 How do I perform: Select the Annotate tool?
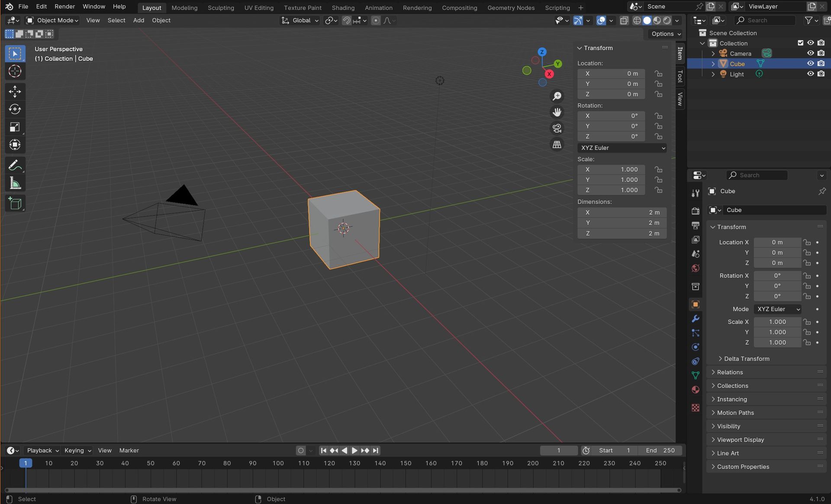(x=15, y=165)
